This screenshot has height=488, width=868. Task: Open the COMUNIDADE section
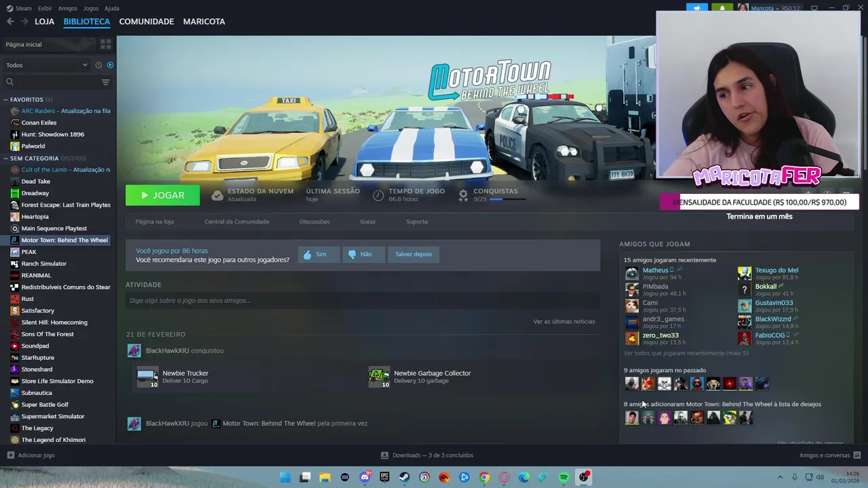(146, 22)
